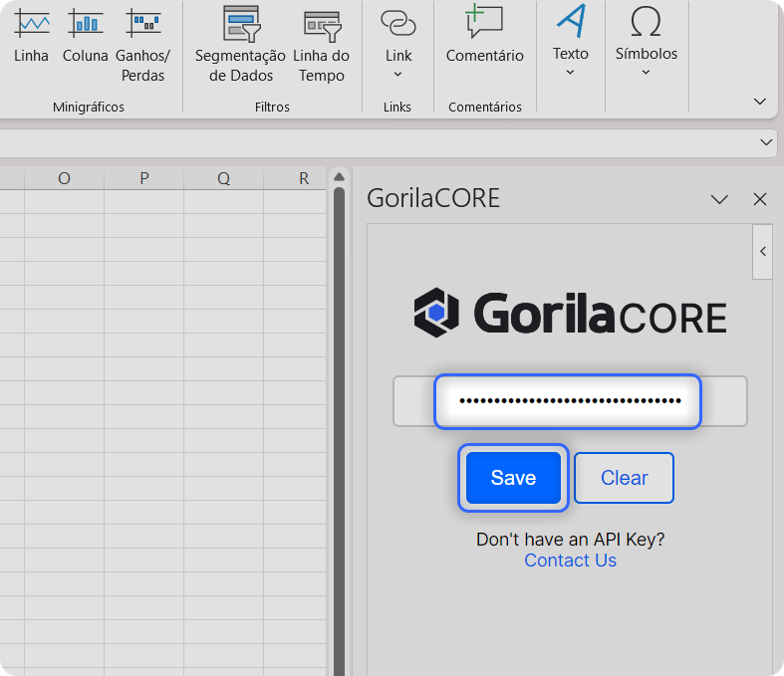
Task: Add a new Comentário
Action: [484, 36]
